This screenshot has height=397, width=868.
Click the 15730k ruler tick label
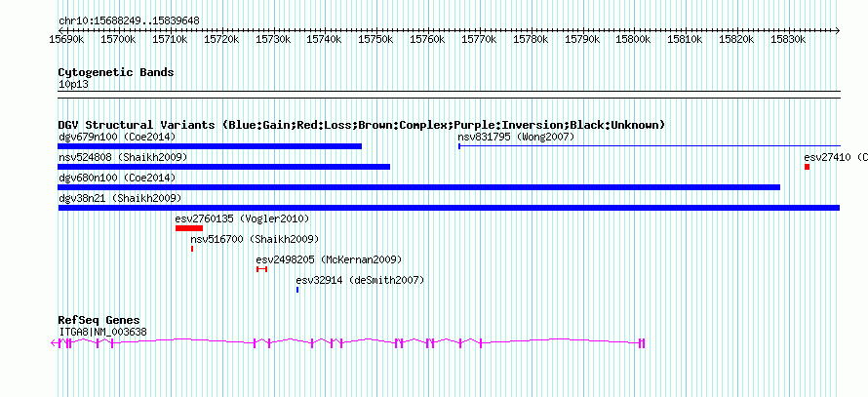(273, 40)
